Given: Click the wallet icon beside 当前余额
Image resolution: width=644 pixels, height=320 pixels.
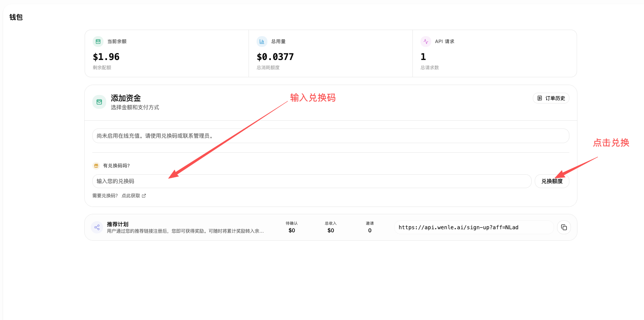Looking at the screenshot, I should (x=98, y=42).
